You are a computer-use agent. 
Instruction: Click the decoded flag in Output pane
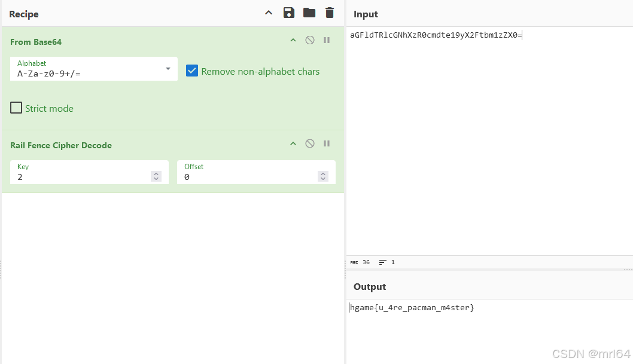click(x=412, y=308)
